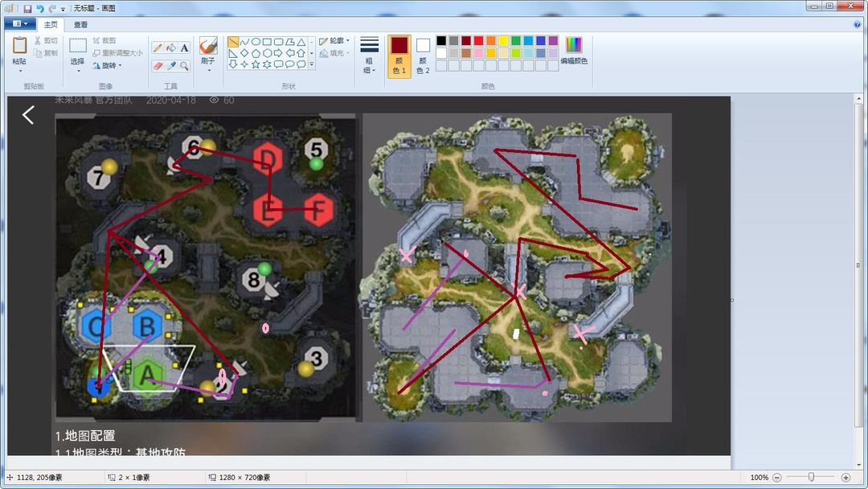Open the Outline (轮廓) dropdown
This screenshot has height=489, width=868.
click(334, 41)
